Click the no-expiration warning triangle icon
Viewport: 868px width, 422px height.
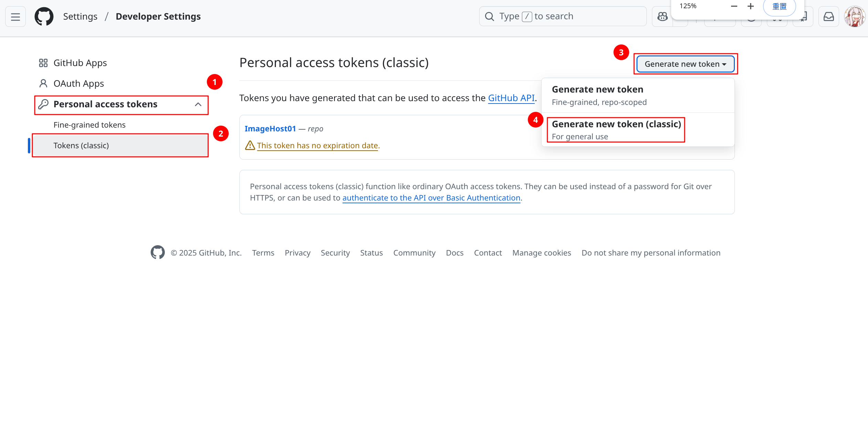(x=250, y=145)
